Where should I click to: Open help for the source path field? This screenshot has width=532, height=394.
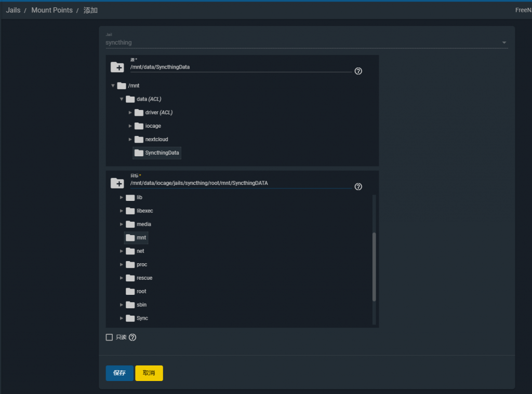(x=358, y=71)
